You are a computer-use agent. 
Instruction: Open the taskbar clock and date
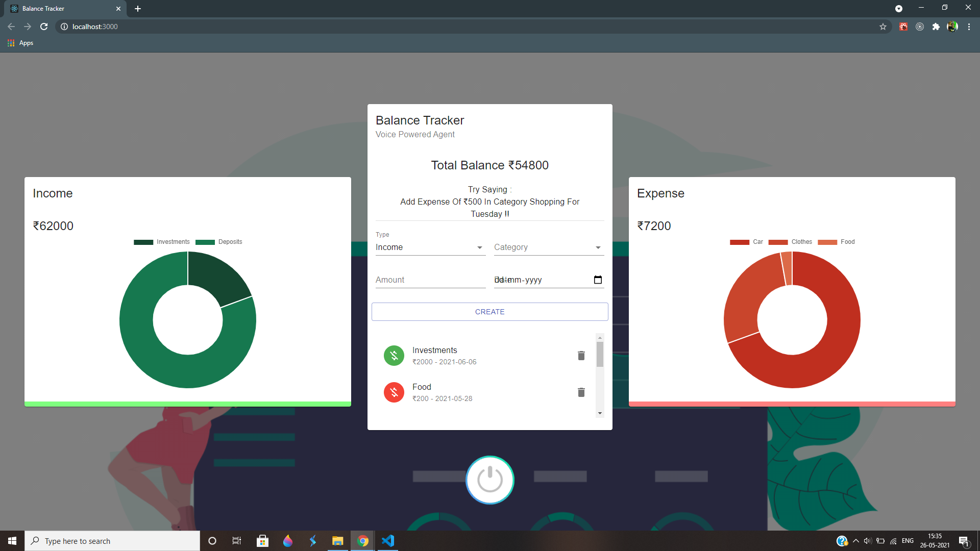(x=935, y=541)
